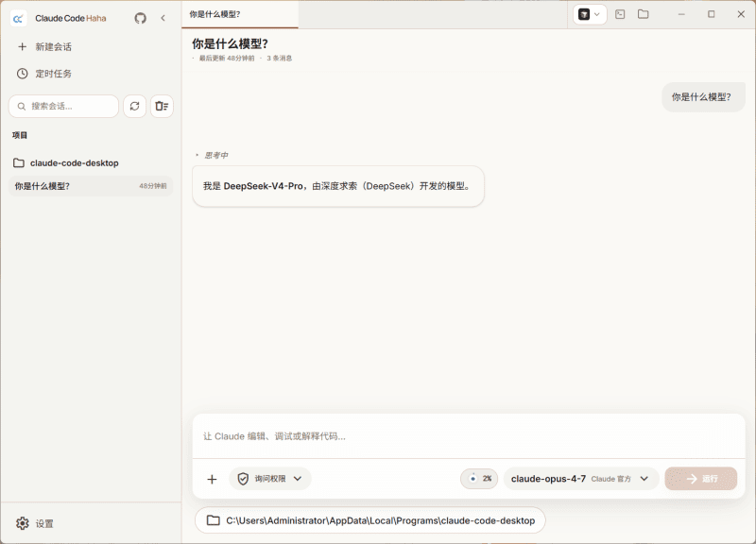Image resolution: width=756 pixels, height=544 pixels.
Task: Open the 询问权限 permission dropdown
Action: (x=270, y=479)
